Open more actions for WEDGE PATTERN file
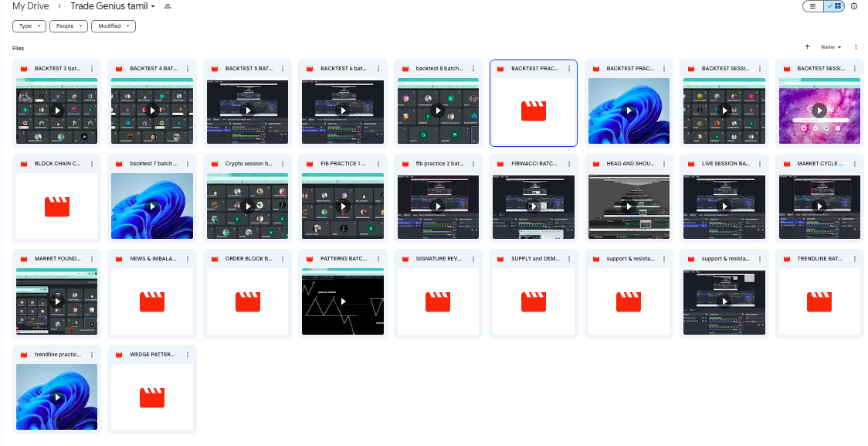The image size is (868, 446). (188, 354)
